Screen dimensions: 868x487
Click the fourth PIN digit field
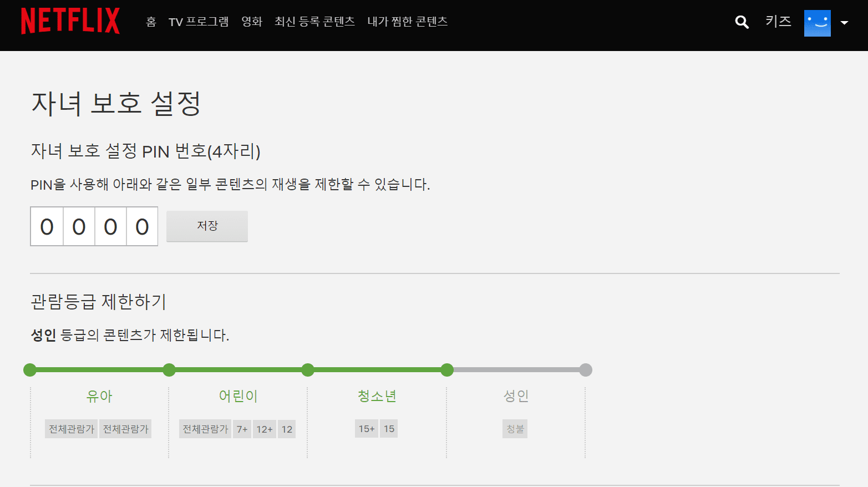coord(142,226)
